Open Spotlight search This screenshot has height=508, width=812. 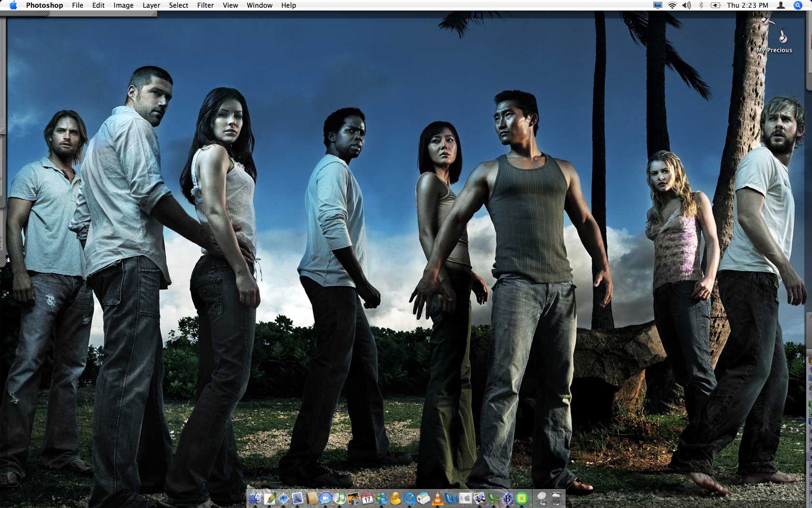798,5
